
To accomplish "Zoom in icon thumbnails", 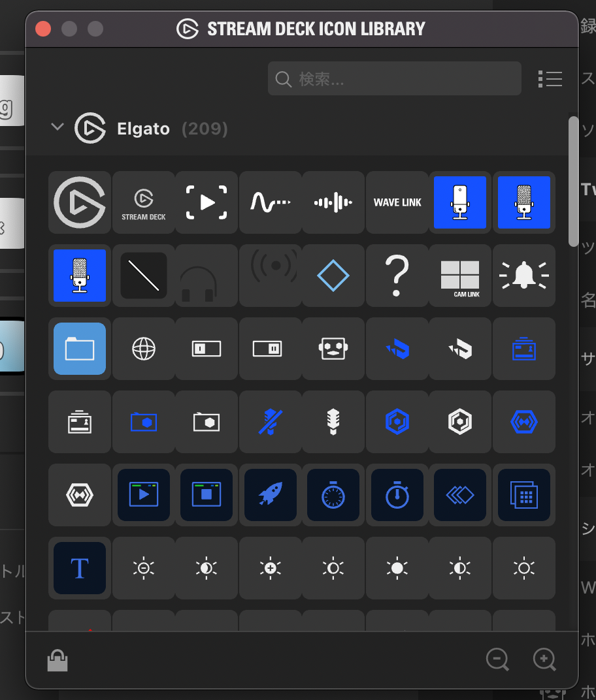I will point(544,660).
